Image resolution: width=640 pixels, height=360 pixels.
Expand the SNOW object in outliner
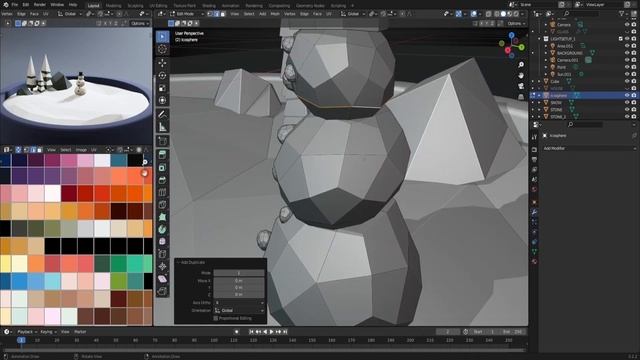tap(539, 103)
